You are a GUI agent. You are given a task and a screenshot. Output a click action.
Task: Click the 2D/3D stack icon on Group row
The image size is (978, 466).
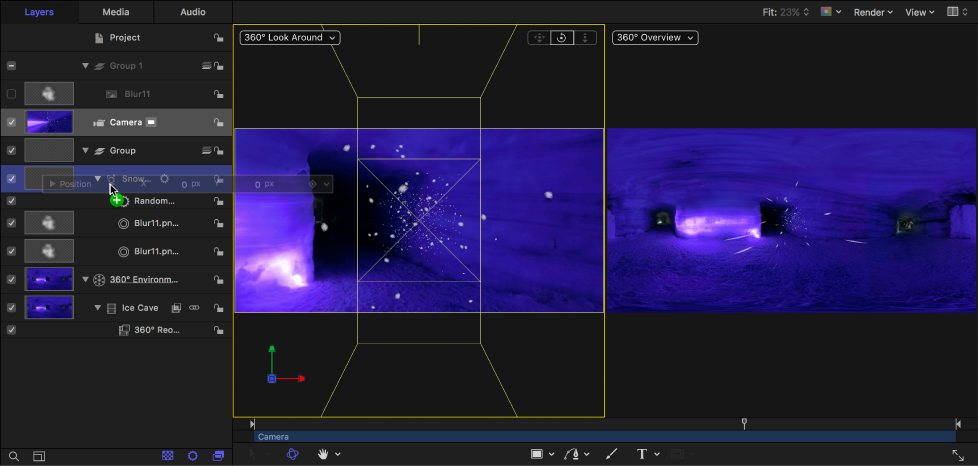coord(206,150)
